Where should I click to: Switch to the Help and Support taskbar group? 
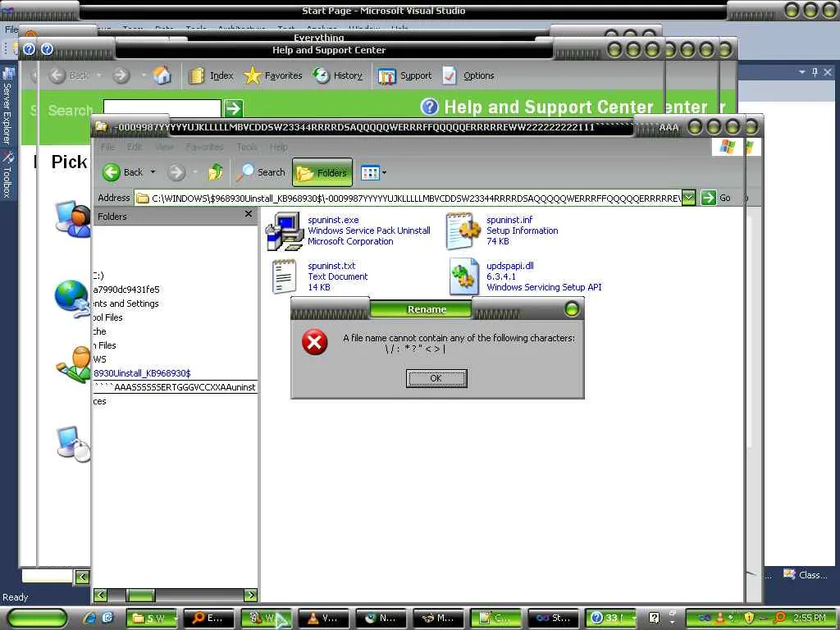tap(610, 618)
